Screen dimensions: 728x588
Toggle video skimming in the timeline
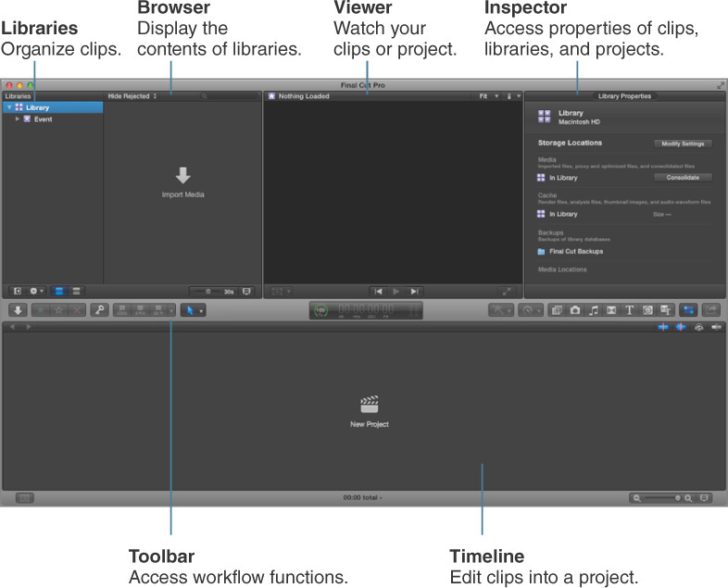point(663,327)
